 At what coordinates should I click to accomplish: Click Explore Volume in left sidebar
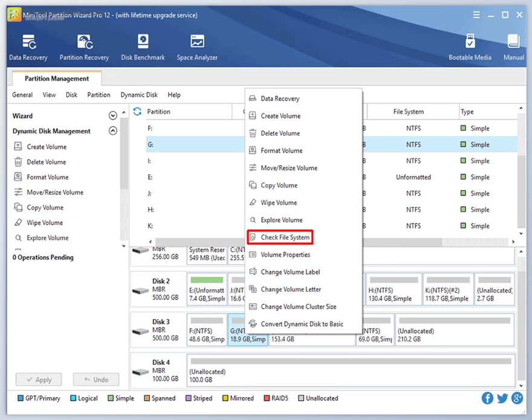(x=48, y=238)
